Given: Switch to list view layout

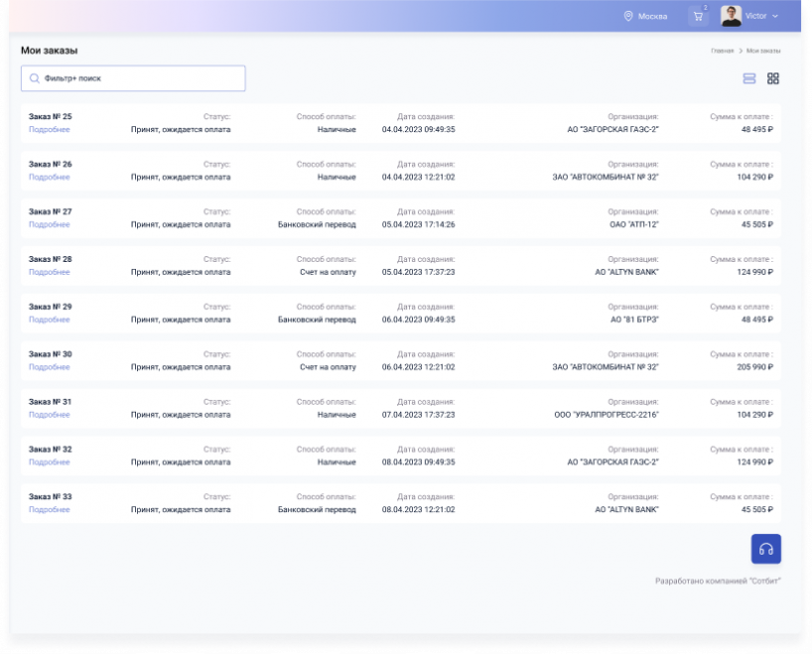Looking at the screenshot, I should 749,78.
